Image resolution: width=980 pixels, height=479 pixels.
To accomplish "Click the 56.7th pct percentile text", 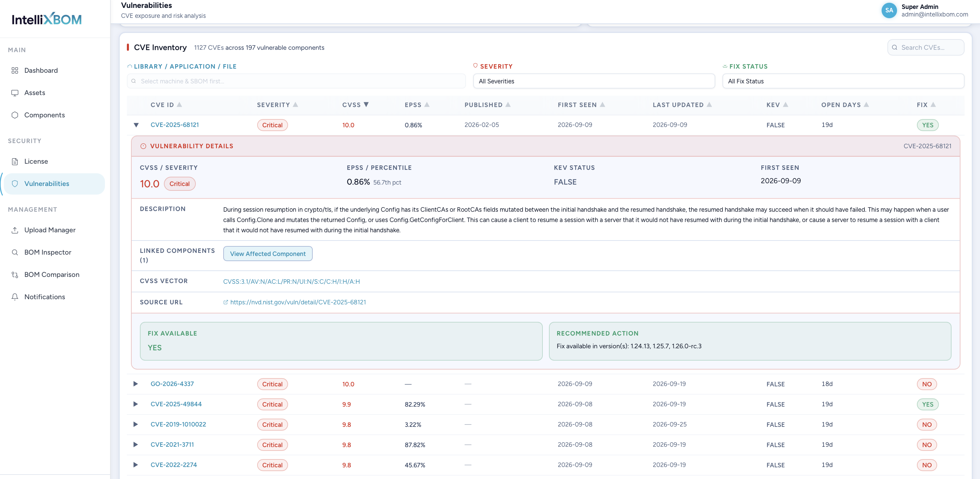I will pos(387,183).
